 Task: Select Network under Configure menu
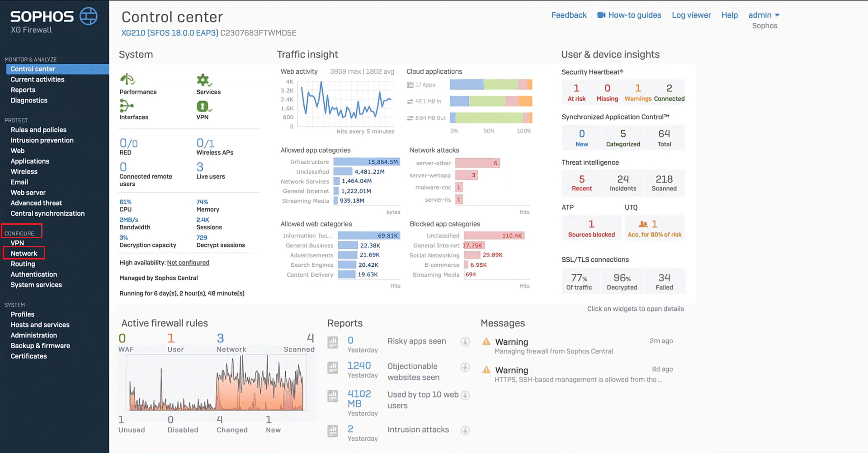pos(24,253)
